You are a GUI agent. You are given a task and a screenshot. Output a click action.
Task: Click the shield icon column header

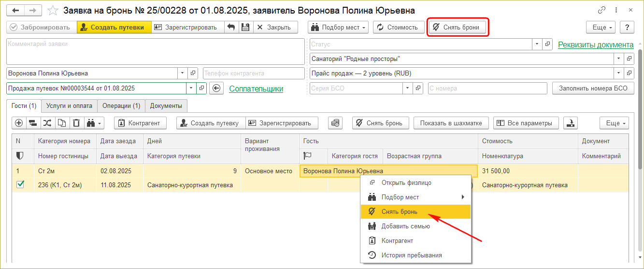tap(20, 156)
